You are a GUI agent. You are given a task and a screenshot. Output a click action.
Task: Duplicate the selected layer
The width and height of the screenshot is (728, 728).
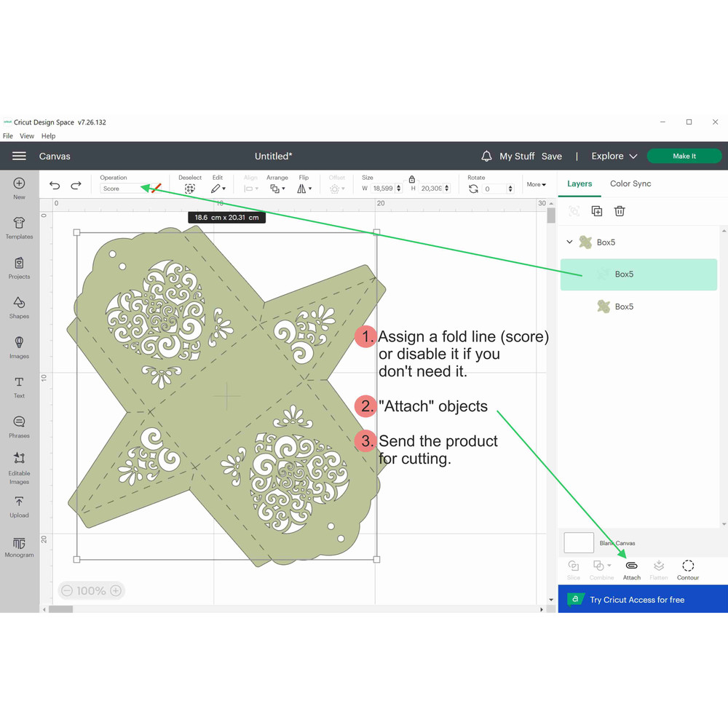tap(597, 211)
